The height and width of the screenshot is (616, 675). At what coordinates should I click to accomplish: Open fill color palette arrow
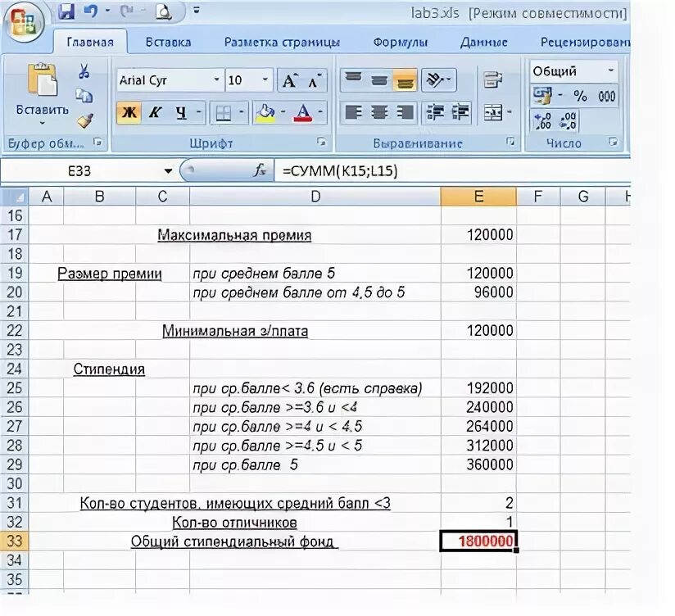tap(283, 112)
